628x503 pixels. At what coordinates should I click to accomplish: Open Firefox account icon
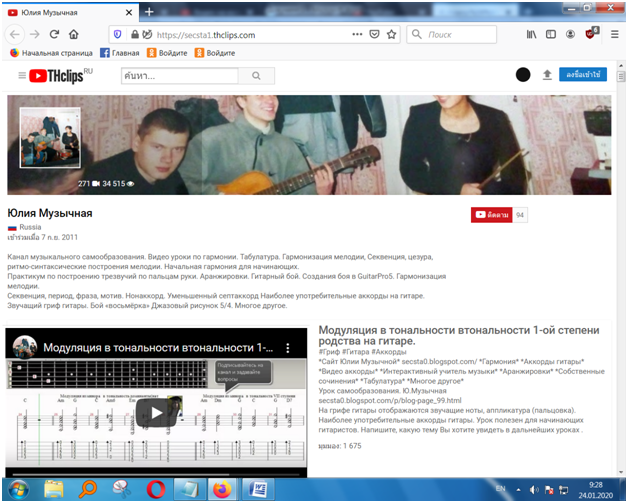pos(570,35)
